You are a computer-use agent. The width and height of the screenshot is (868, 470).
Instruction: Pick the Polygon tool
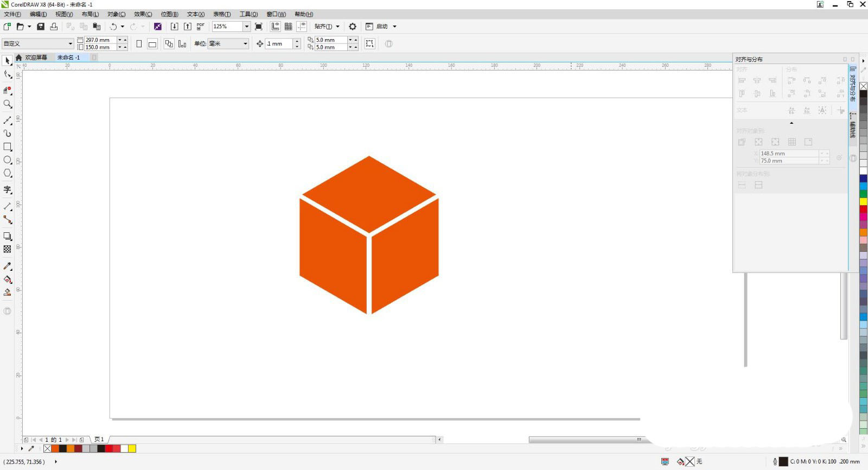(8, 173)
